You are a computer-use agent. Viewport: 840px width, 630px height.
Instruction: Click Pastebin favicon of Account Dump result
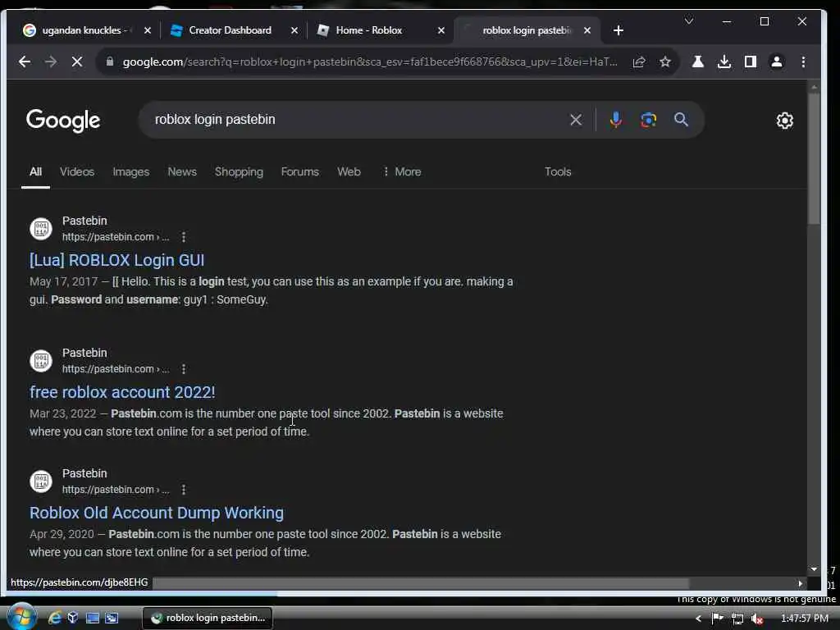click(x=41, y=481)
